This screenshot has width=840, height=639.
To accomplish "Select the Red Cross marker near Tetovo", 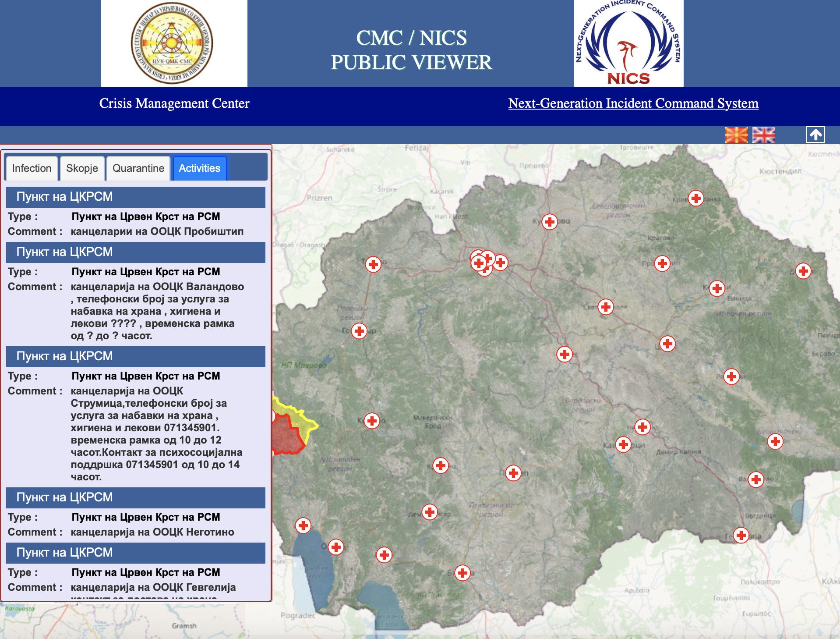I will click(x=373, y=264).
